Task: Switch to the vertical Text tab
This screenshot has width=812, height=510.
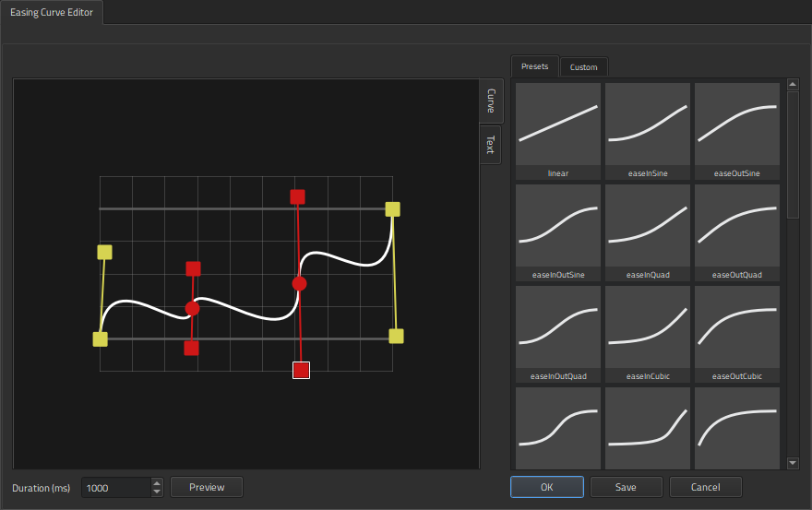Action: 490,145
